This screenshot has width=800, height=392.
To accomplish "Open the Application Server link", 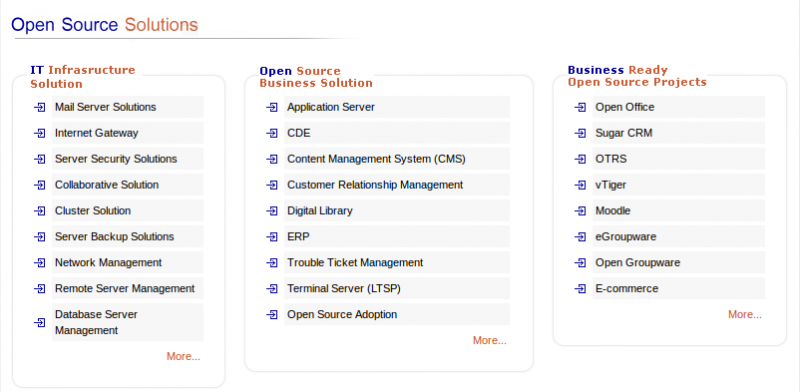I will (331, 107).
